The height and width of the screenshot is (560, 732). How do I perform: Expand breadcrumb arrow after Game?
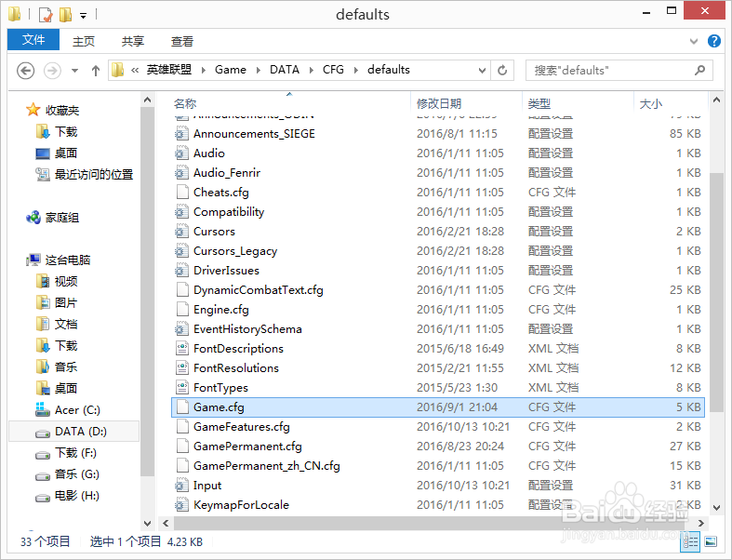click(x=258, y=70)
